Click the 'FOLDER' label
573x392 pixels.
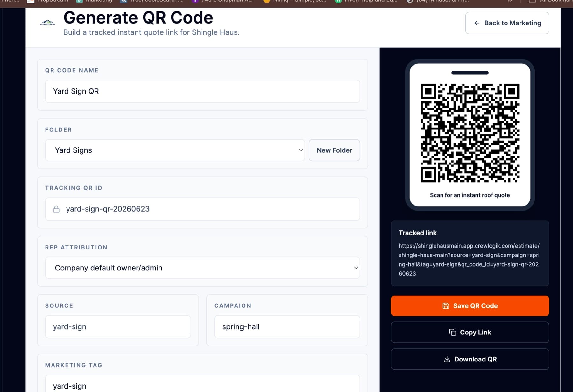58,130
